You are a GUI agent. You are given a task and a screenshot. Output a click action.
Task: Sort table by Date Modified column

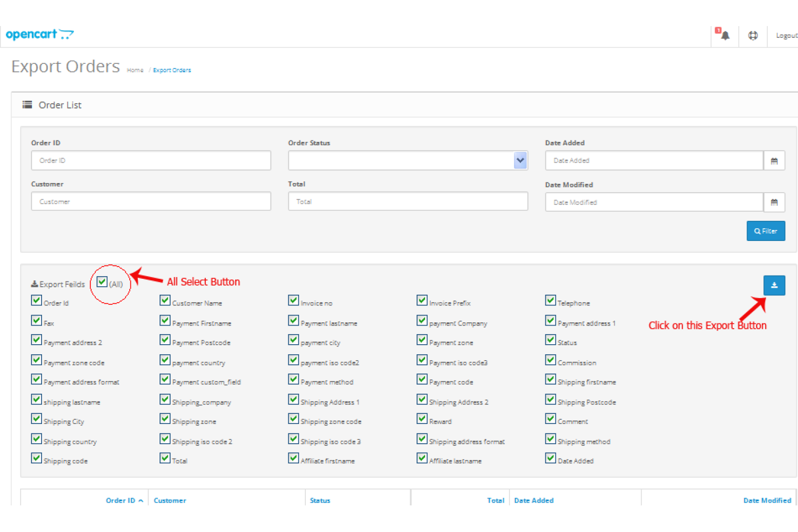click(767, 501)
